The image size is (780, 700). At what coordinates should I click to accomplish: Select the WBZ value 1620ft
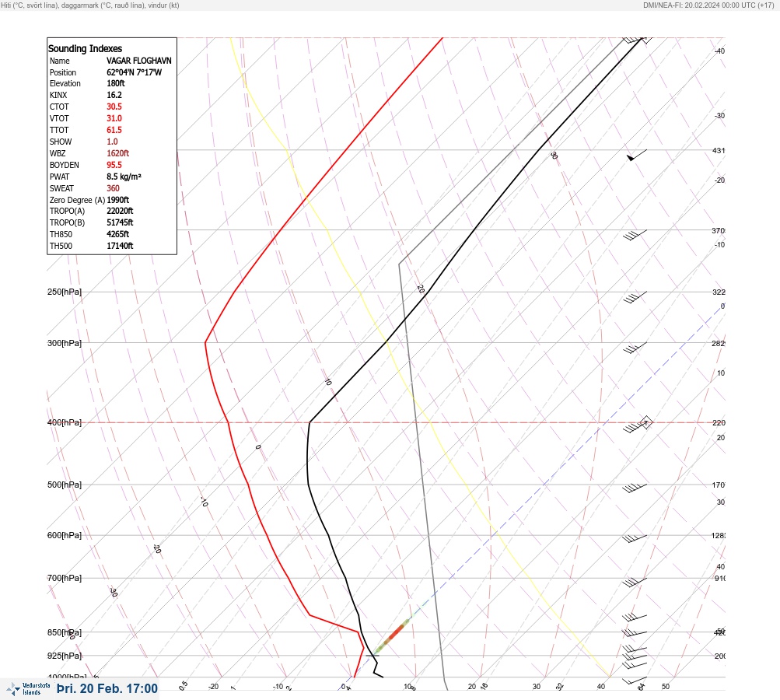117,153
